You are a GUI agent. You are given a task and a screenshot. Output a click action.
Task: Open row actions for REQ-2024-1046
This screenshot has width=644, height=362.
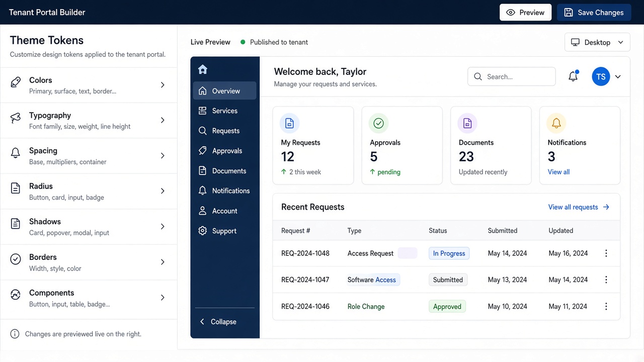(x=606, y=307)
